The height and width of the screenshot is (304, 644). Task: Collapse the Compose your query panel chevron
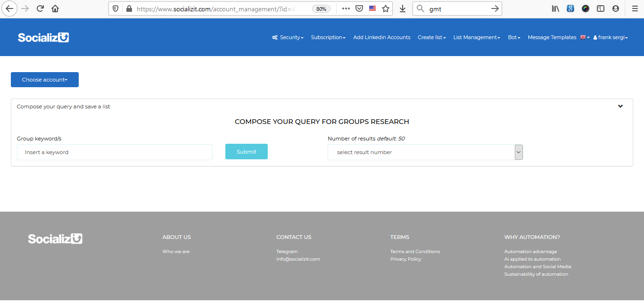(x=620, y=106)
